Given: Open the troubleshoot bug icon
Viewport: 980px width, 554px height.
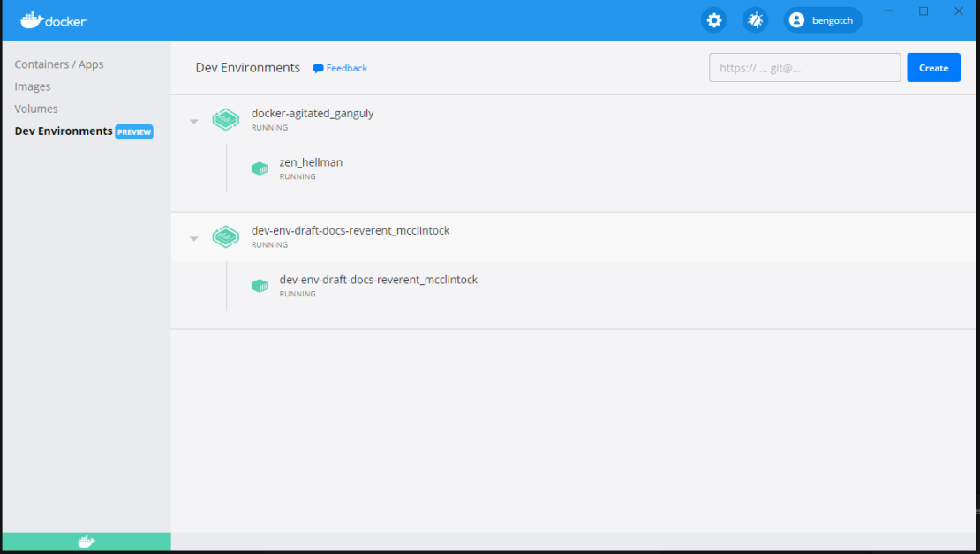Looking at the screenshot, I should 755,20.
